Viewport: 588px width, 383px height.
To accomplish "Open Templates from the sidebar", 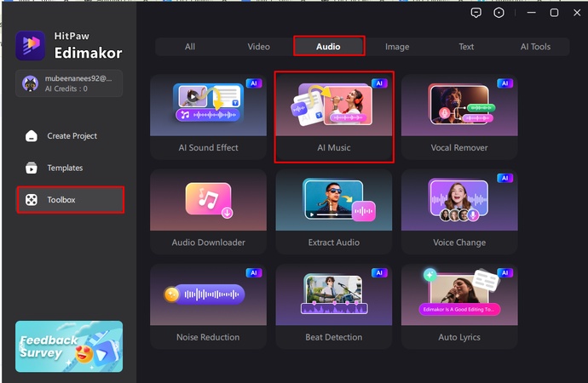I will pyautogui.click(x=64, y=168).
